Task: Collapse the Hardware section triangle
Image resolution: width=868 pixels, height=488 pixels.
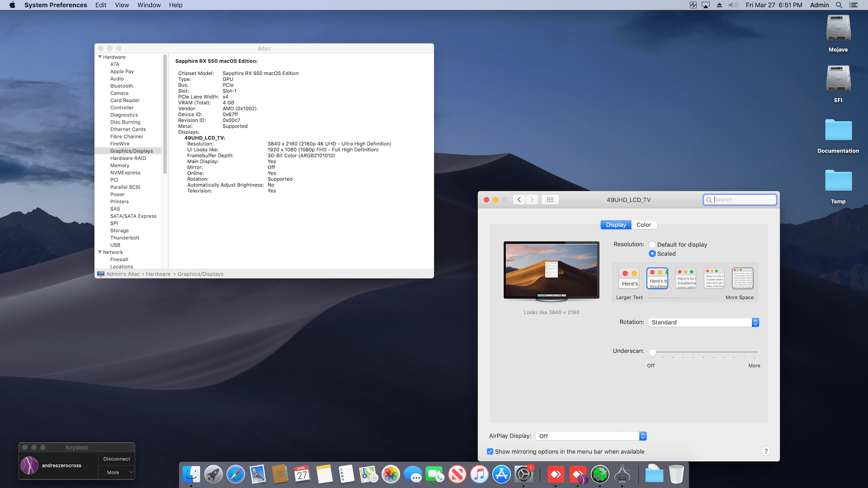Action: (x=100, y=57)
